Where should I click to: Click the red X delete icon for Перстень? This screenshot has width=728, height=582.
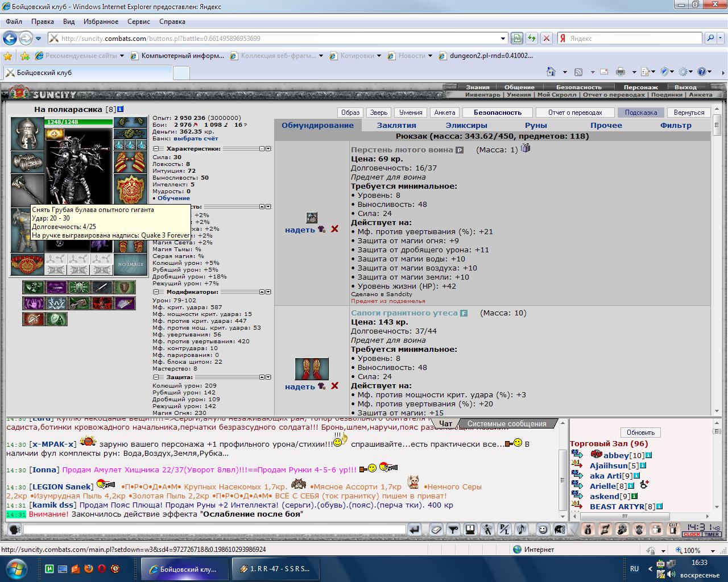(334, 228)
